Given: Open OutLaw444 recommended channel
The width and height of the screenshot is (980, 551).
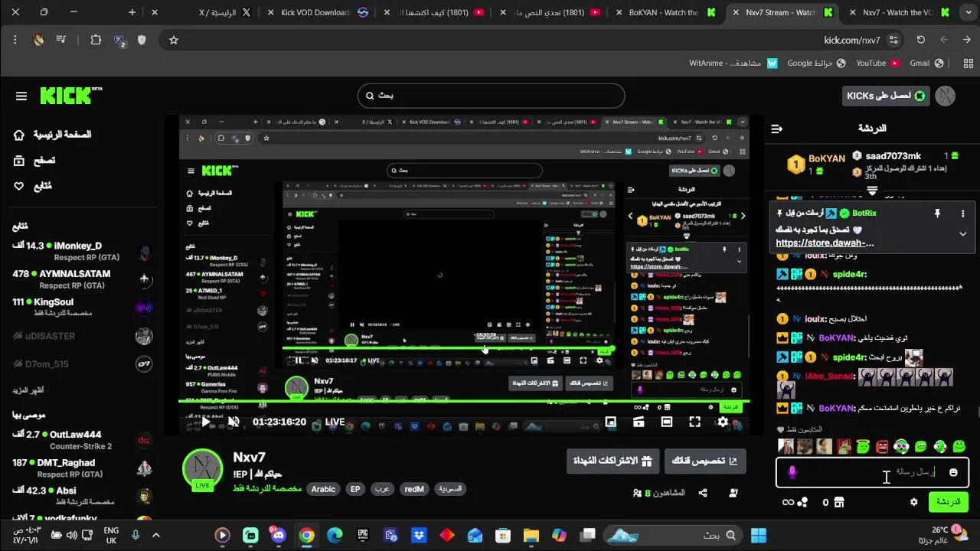Looking at the screenshot, I should point(81,440).
